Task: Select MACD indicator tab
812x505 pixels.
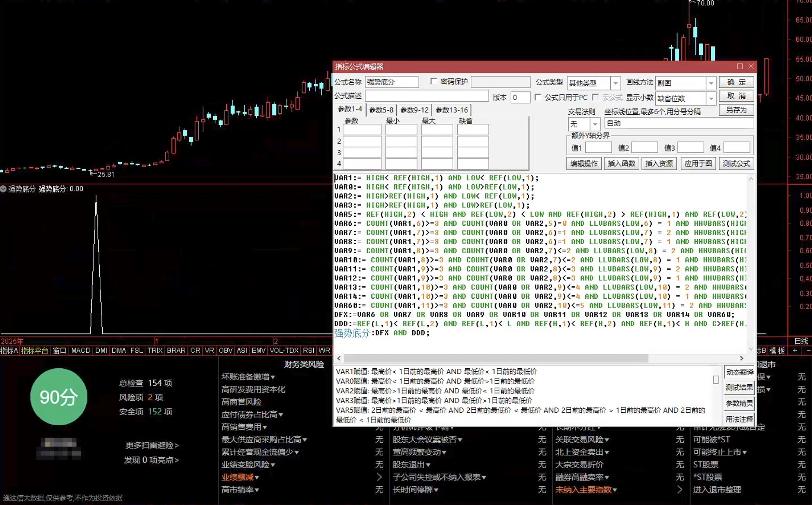Action: (81, 350)
